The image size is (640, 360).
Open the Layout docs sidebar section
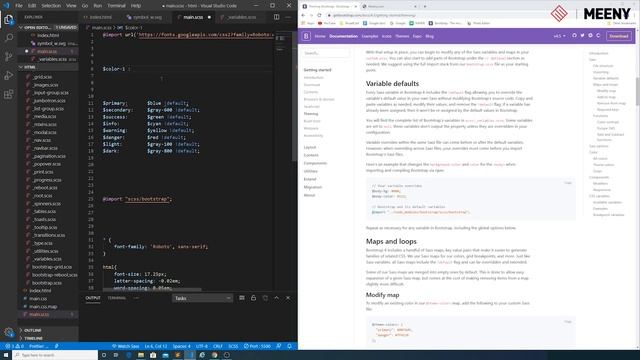coord(310,147)
